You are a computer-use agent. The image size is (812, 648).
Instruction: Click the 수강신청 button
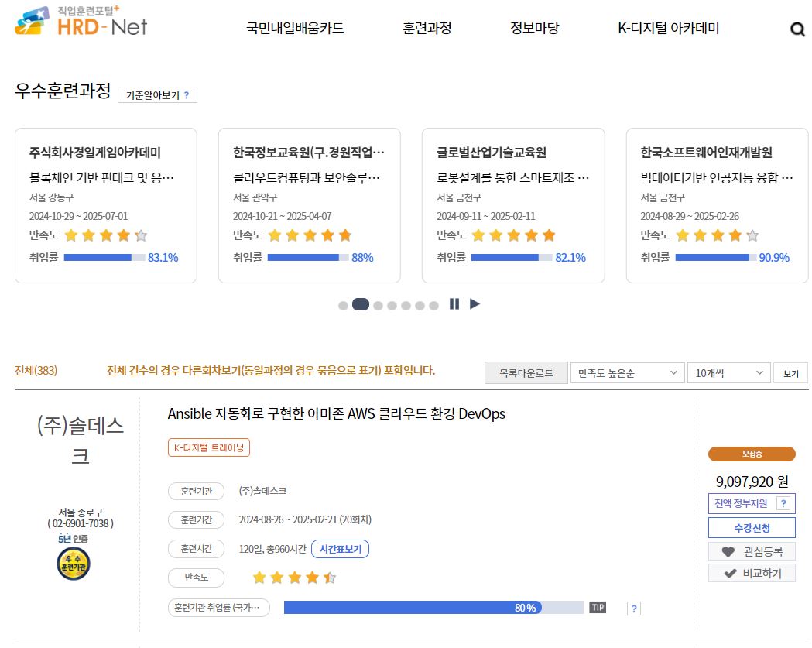tap(752, 528)
